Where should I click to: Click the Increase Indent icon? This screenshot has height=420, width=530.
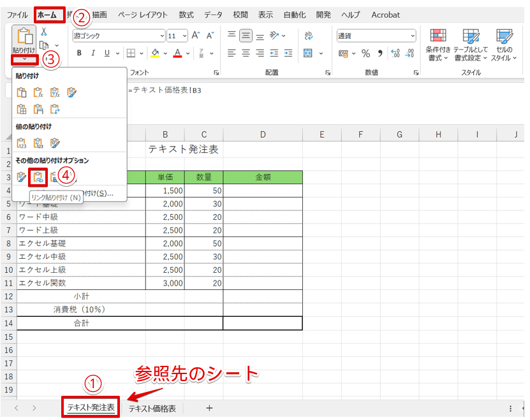coord(288,53)
